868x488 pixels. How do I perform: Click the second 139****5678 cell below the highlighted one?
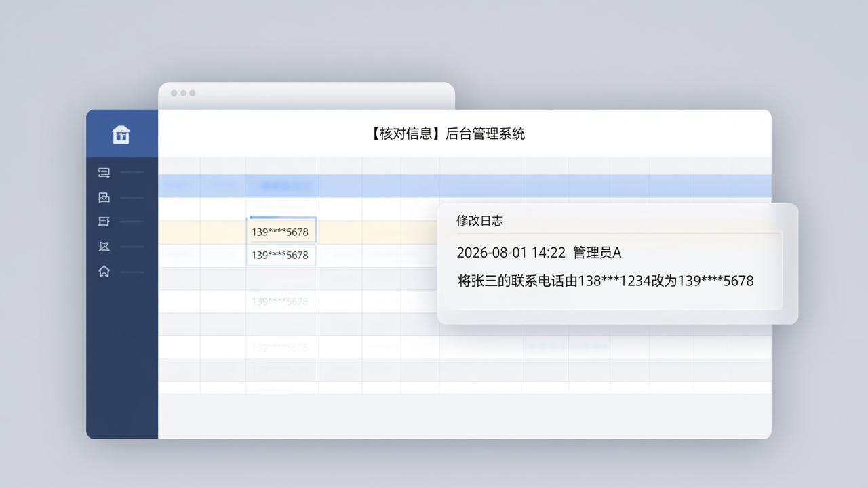pyautogui.click(x=281, y=255)
